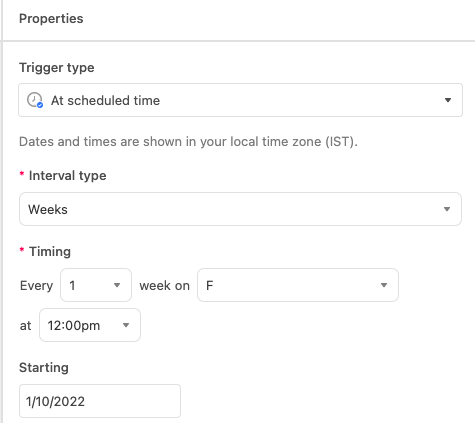The height and width of the screenshot is (423, 475).
Task: Click the caret arrow beside Weeks
Action: pyautogui.click(x=447, y=209)
